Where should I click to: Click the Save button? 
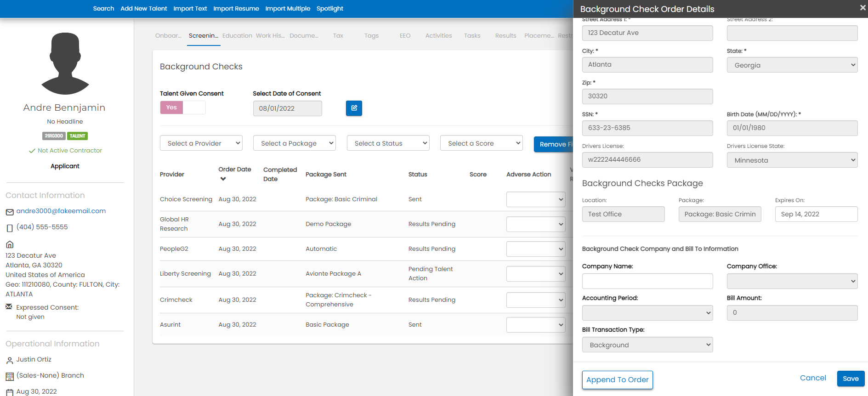[x=851, y=379]
